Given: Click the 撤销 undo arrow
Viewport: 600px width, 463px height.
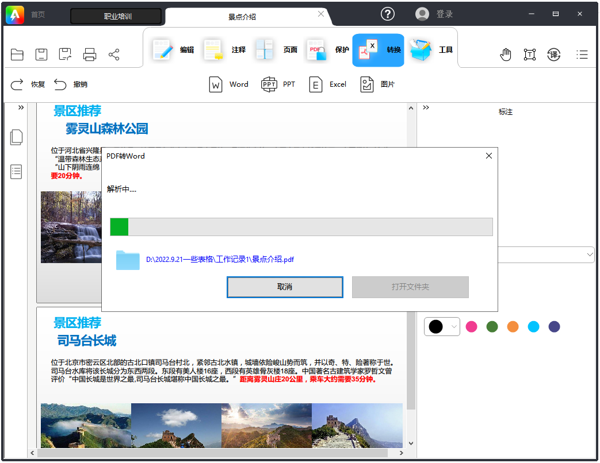Looking at the screenshot, I should coord(61,85).
